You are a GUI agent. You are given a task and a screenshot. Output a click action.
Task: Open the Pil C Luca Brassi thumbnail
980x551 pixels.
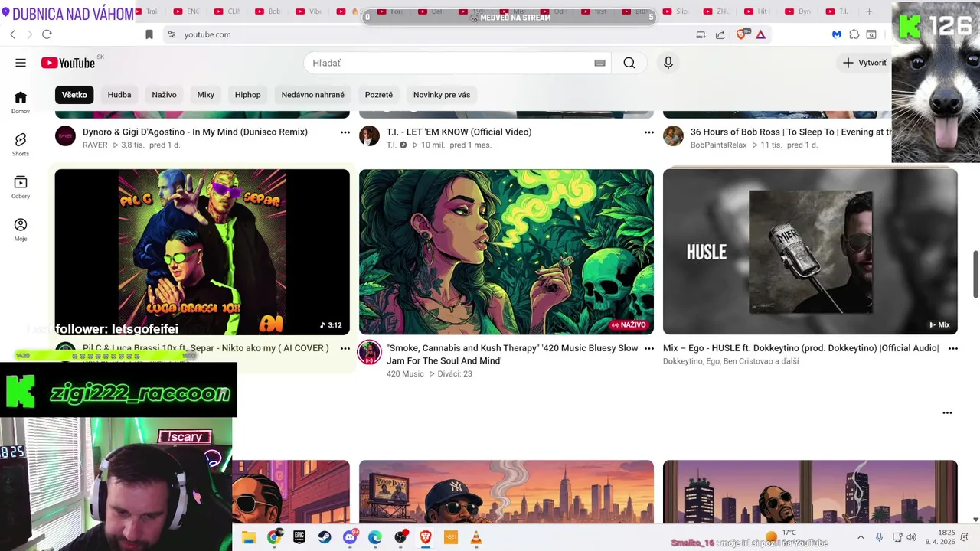(202, 252)
